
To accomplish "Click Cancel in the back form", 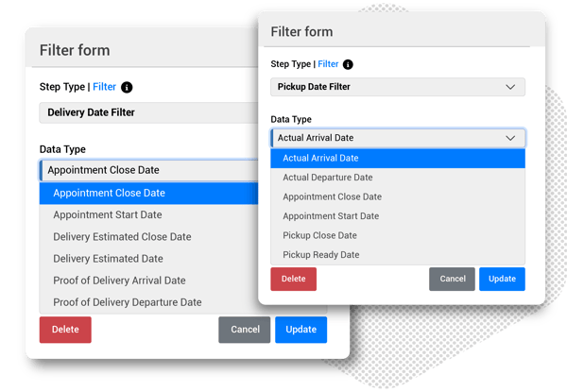I will coord(245,329).
